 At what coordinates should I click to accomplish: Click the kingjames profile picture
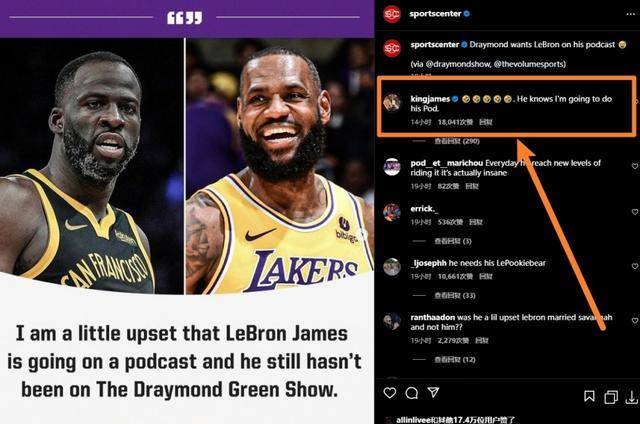coord(392,102)
